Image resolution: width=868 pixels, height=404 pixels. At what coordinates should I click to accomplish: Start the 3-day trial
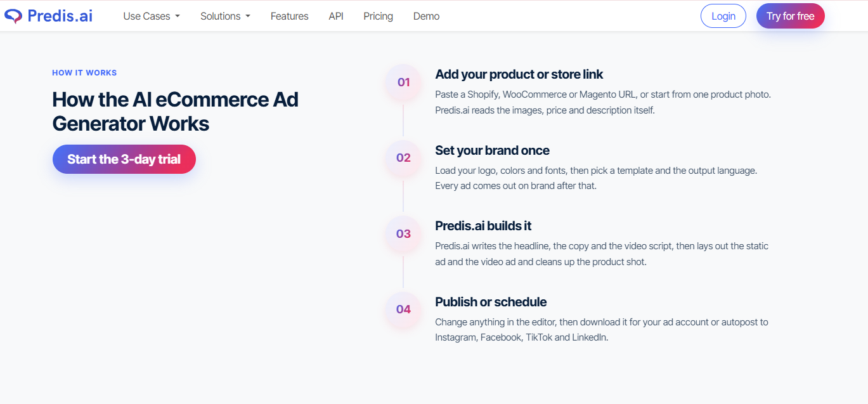click(124, 159)
